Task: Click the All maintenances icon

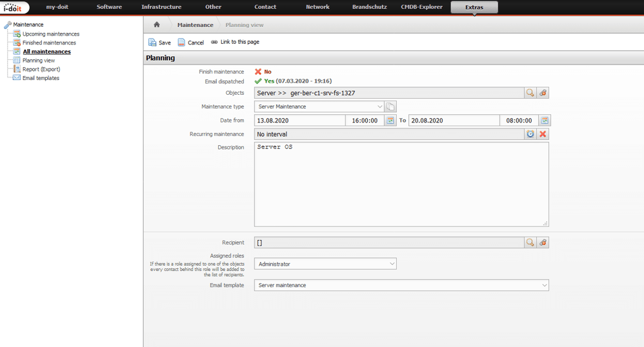Action: pyautogui.click(x=17, y=52)
